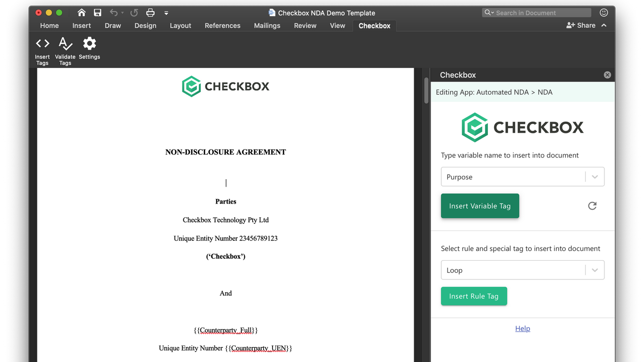
Task: Switch to the Layout tab
Action: click(181, 25)
